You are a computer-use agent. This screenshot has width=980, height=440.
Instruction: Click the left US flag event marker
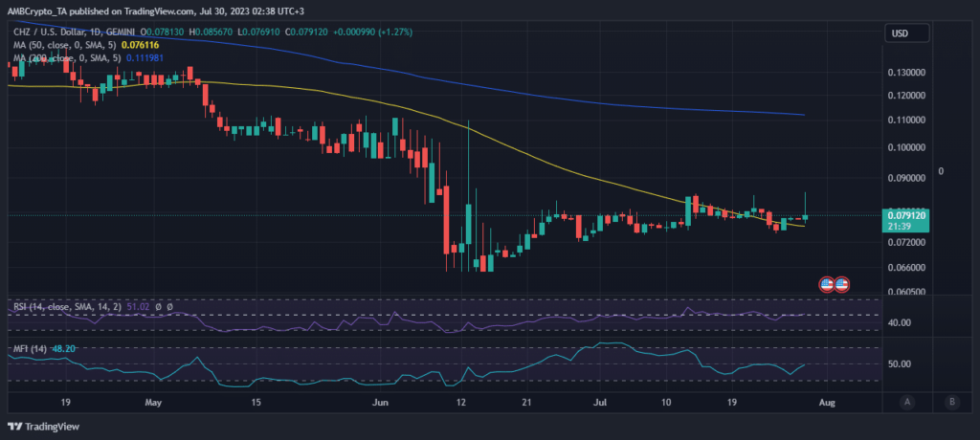click(x=828, y=284)
